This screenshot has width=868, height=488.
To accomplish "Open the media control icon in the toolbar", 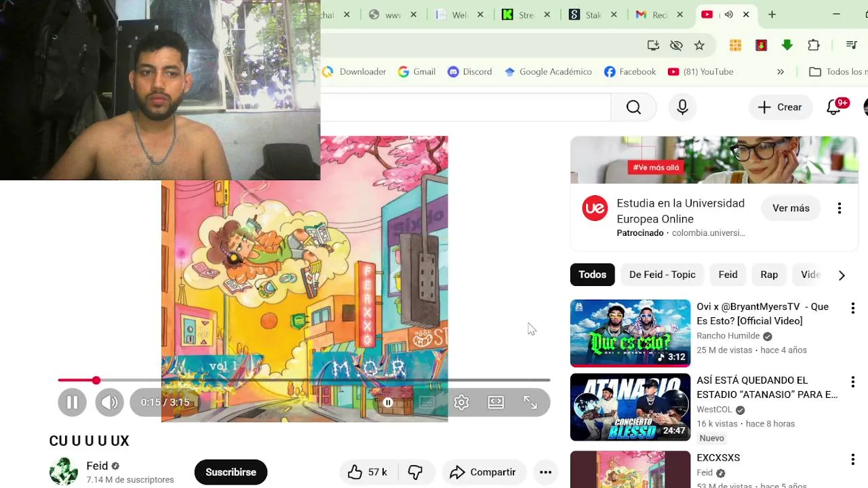I will [852, 45].
